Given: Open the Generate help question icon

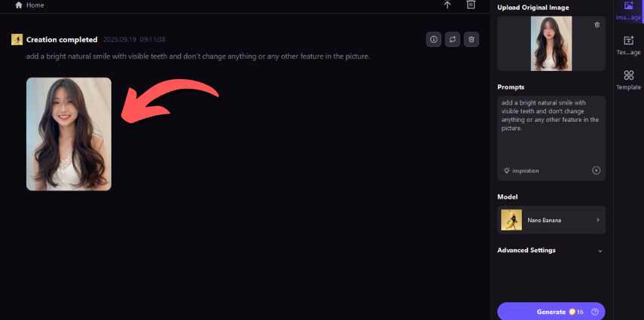Looking at the screenshot, I should (x=594, y=312).
